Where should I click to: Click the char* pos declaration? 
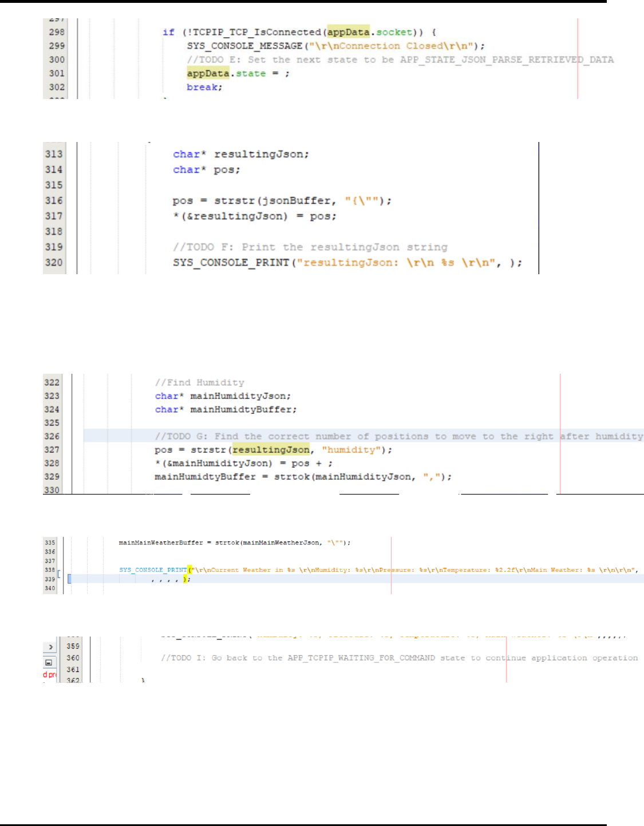point(207,169)
